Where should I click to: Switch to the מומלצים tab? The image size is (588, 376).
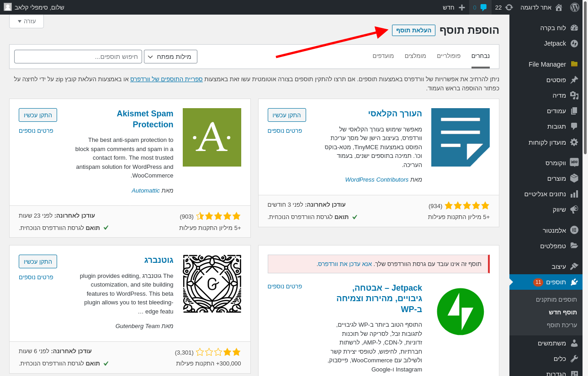(x=415, y=56)
